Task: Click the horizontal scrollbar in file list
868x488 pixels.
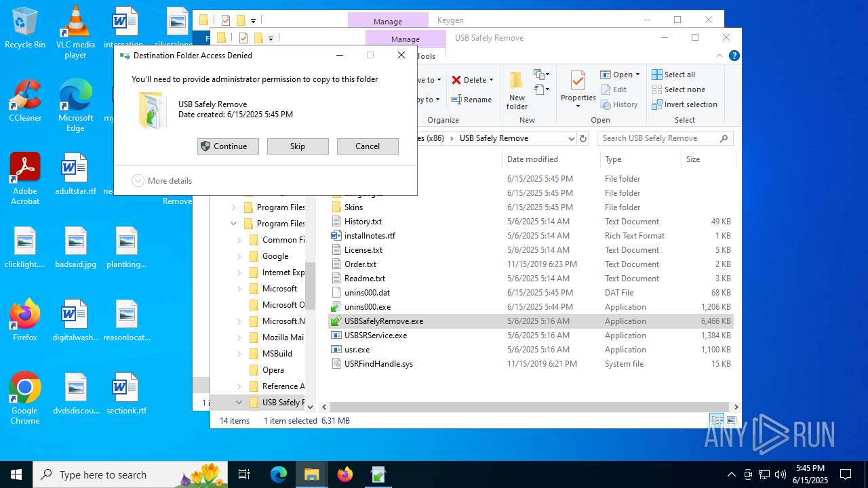Action: point(530,407)
